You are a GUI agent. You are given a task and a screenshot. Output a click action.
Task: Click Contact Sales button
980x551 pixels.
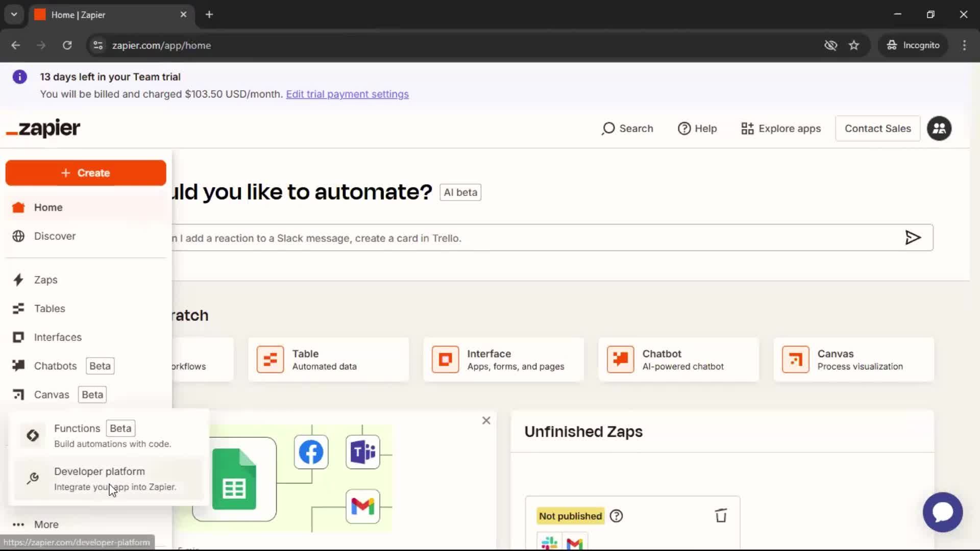point(877,129)
